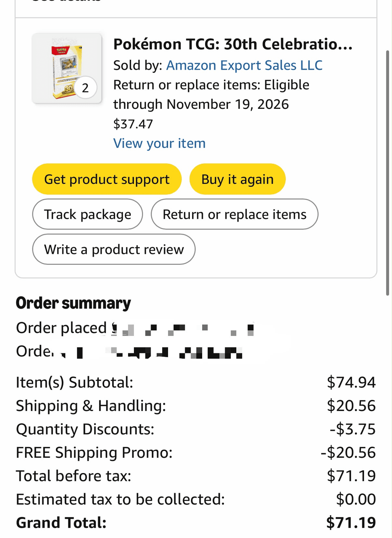Follow the View your item link

(x=159, y=143)
